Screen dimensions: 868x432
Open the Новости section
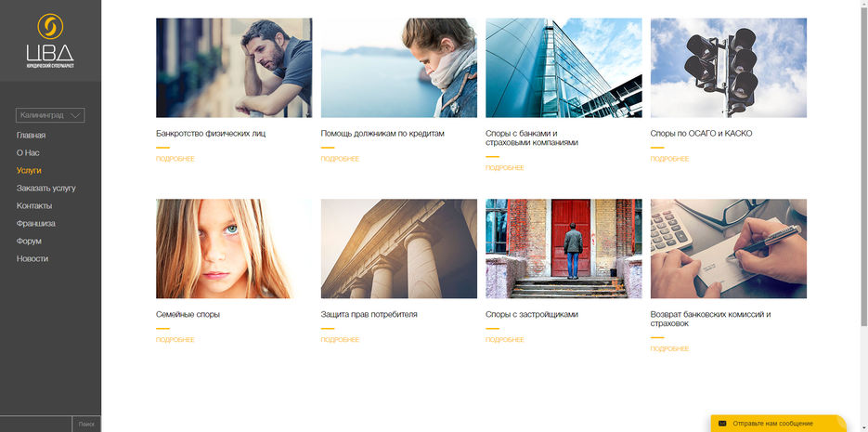pyautogui.click(x=32, y=258)
